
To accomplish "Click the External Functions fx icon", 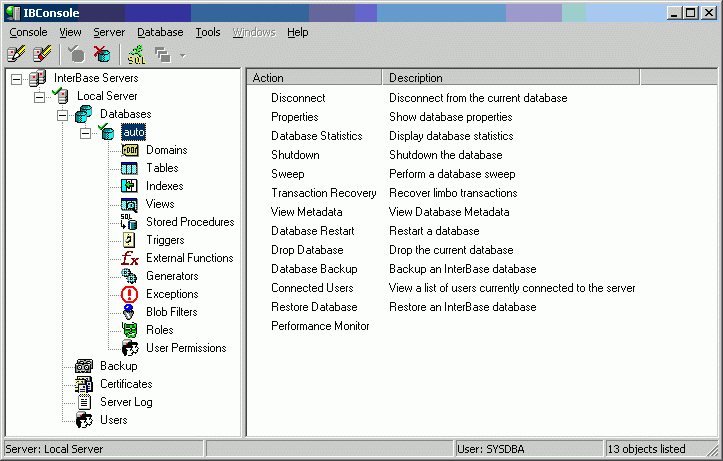I will 130,258.
